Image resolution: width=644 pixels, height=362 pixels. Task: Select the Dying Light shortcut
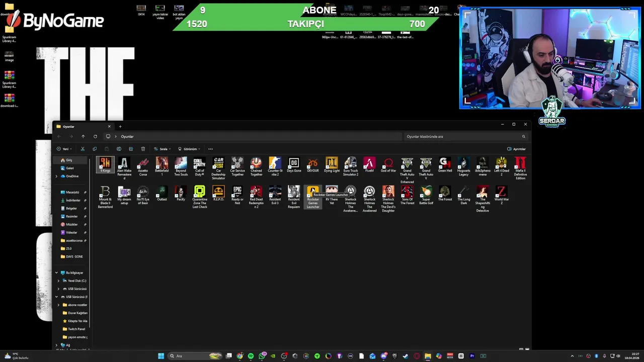click(x=332, y=165)
